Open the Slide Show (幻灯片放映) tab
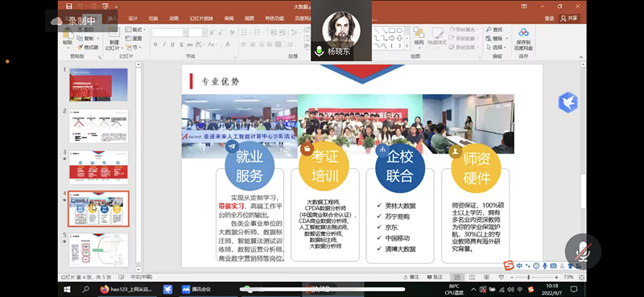Image resolution: width=644 pixels, height=297 pixels. pos(201,19)
